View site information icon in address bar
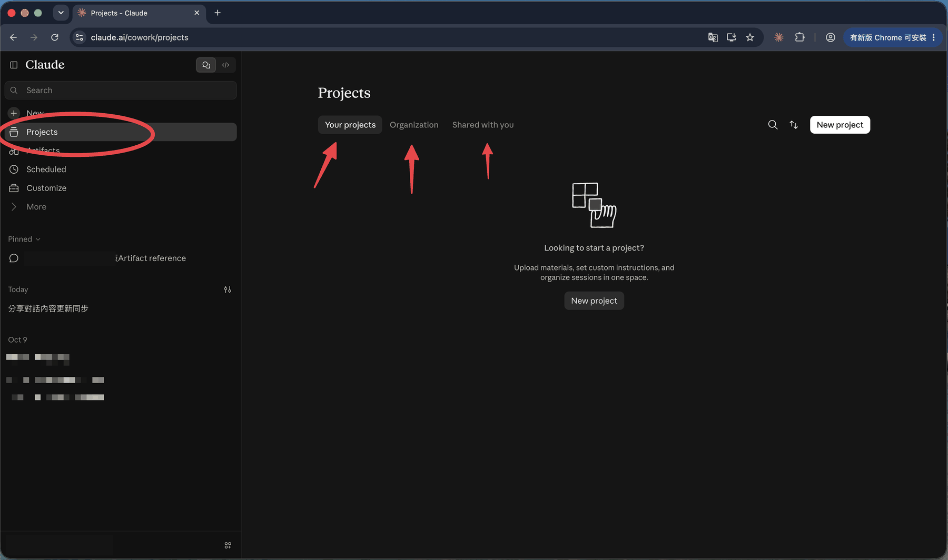The image size is (948, 560). [80, 37]
